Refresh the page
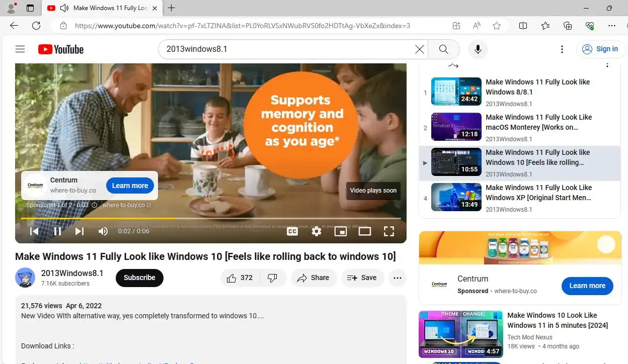The height and width of the screenshot is (364, 628). 36,26
